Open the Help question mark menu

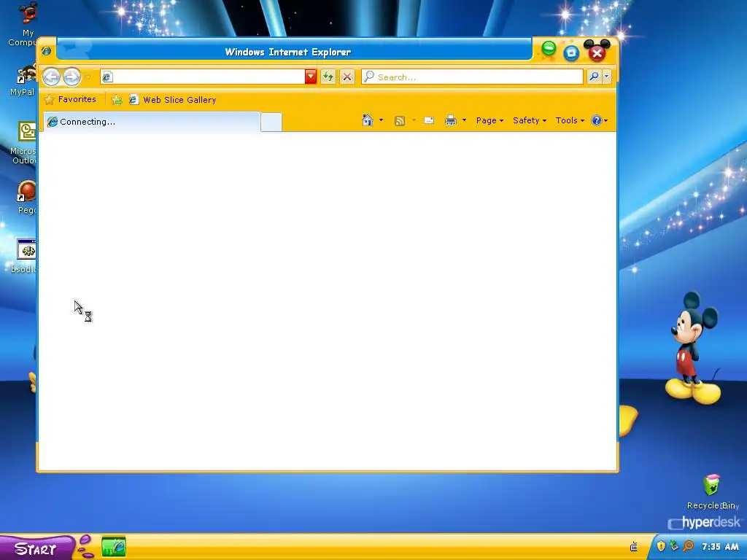click(x=600, y=120)
